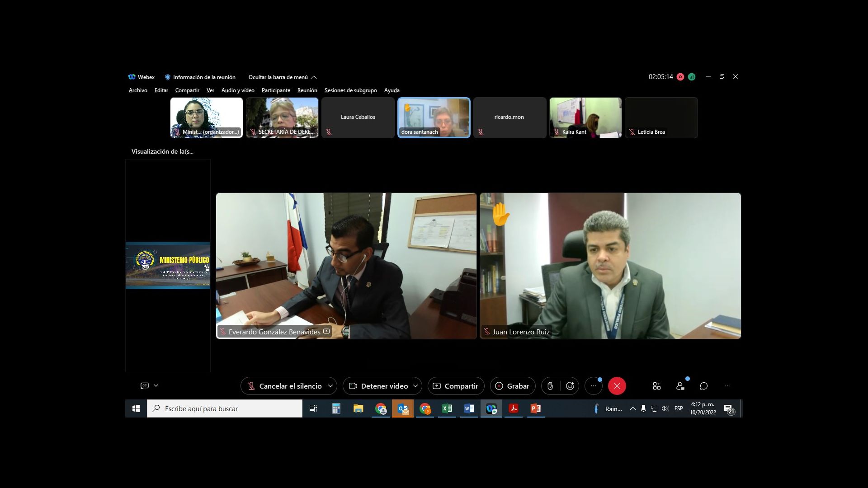This screenshot has width=868, height=488.
Task: Open the Sesiones de subgrupo menu
Action: [x=350, y=90]
